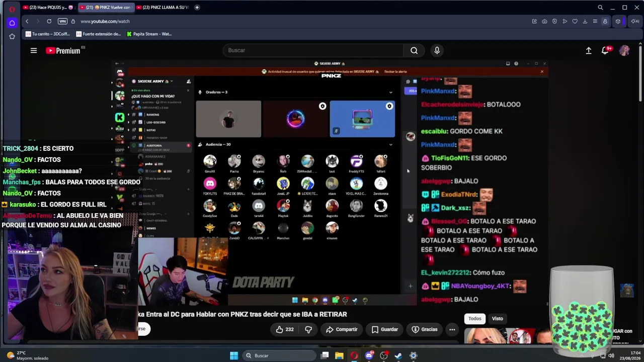Go to YouTube Premium home logo

click(63, 50)
